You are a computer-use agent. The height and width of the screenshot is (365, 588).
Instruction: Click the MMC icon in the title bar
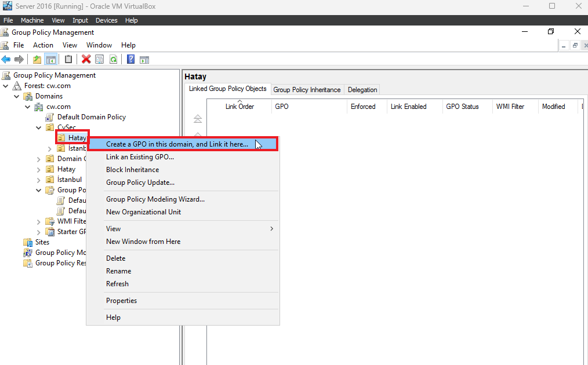coord(5,32)
